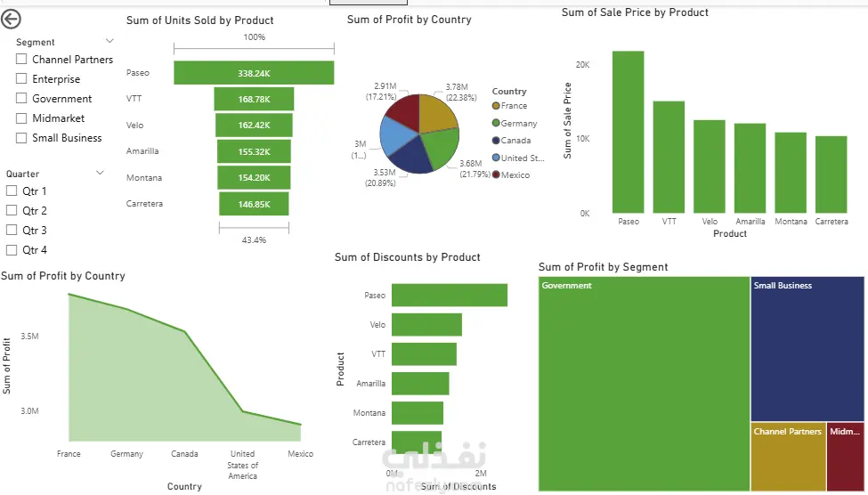Click the Midmarket treemap tile
The width and height of the screenshot is (868, 495).
tap(845, 457)
